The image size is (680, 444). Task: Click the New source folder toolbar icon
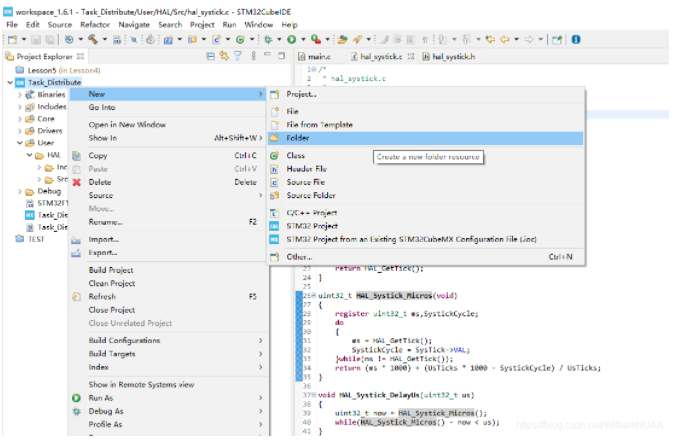pos(192,39)
